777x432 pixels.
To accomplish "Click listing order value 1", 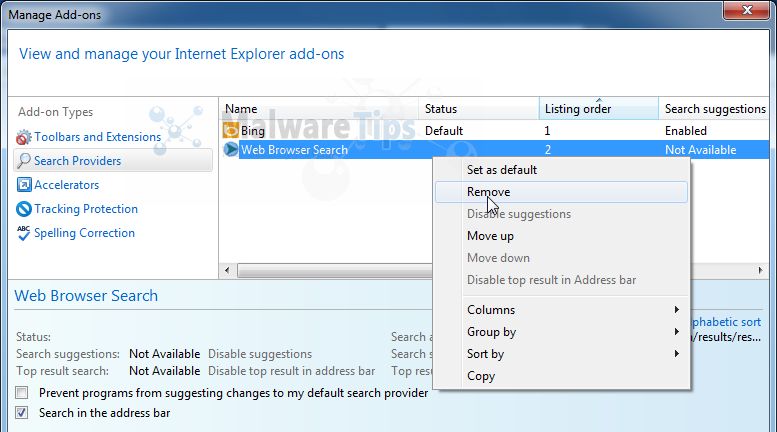I will point(547,131).
